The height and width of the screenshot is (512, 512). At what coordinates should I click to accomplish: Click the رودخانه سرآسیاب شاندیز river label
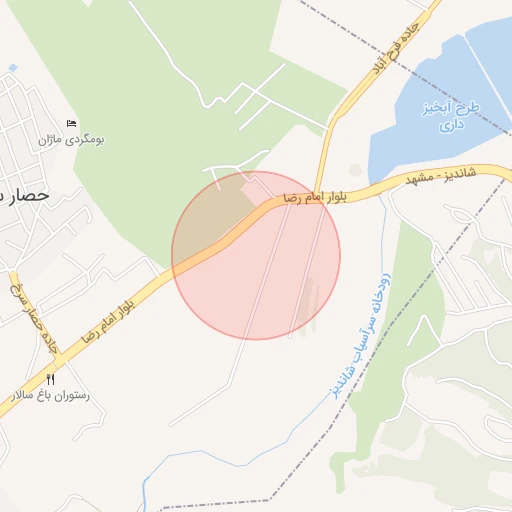362,335
